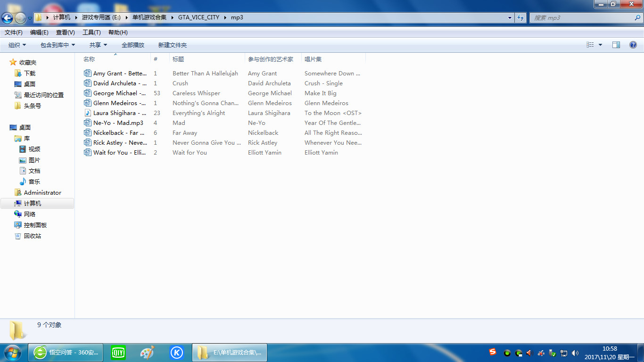Click the Elliott Yamin artist cell
Screen dimensions: 644x362
click(264, 153)
